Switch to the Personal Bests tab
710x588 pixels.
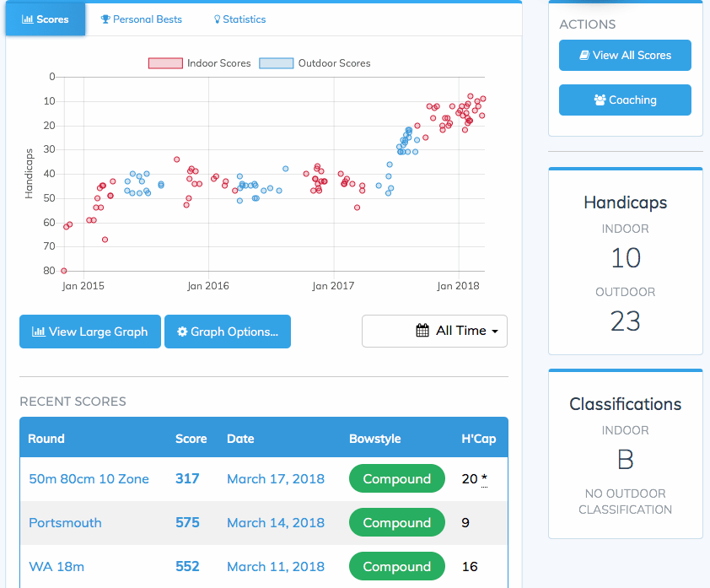(x=141, y=19)
